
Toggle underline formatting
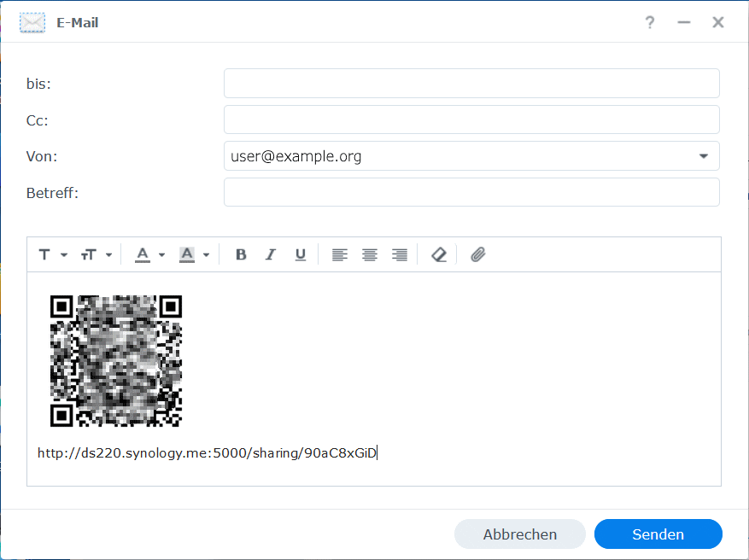coord(301,254)
